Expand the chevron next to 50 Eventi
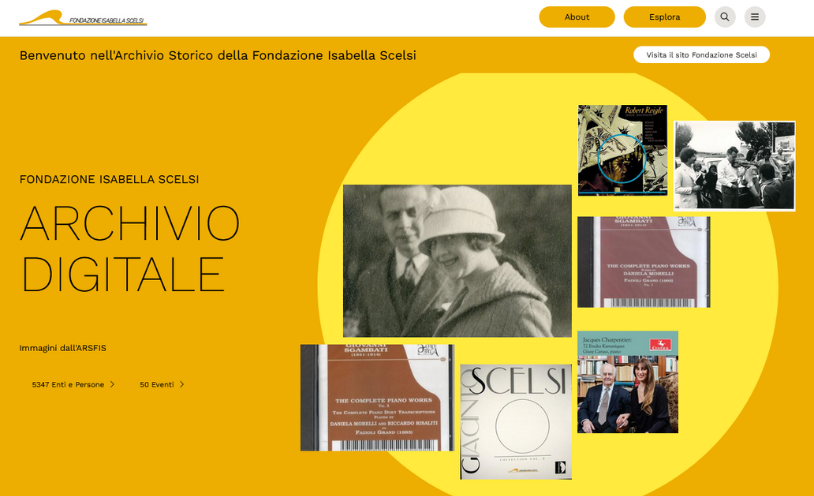This screenshot has width=814, height=496. pyautogui.click(x=182, y=384)
